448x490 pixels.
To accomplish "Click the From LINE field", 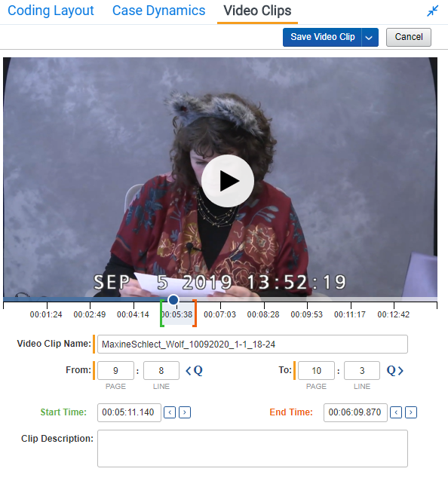I will coord(161,371).
